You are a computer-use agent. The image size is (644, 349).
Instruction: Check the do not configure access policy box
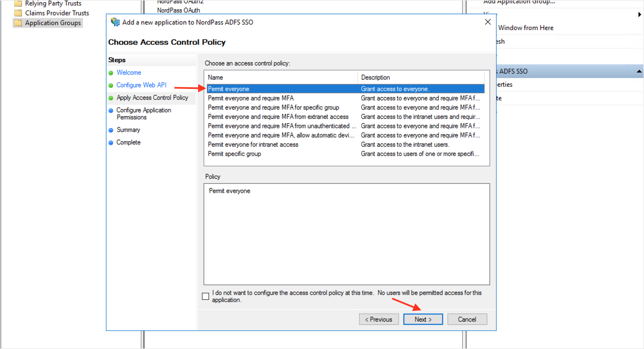coord(206,297)
